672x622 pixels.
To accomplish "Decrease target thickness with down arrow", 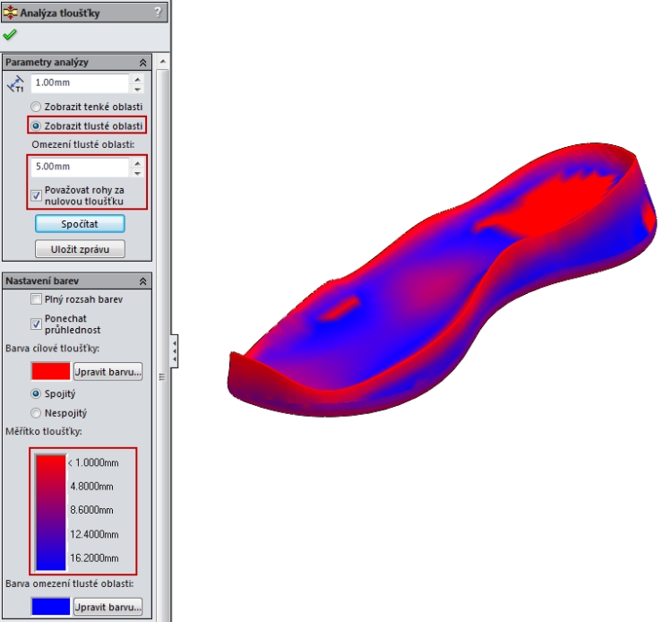I will coord(138,89).
